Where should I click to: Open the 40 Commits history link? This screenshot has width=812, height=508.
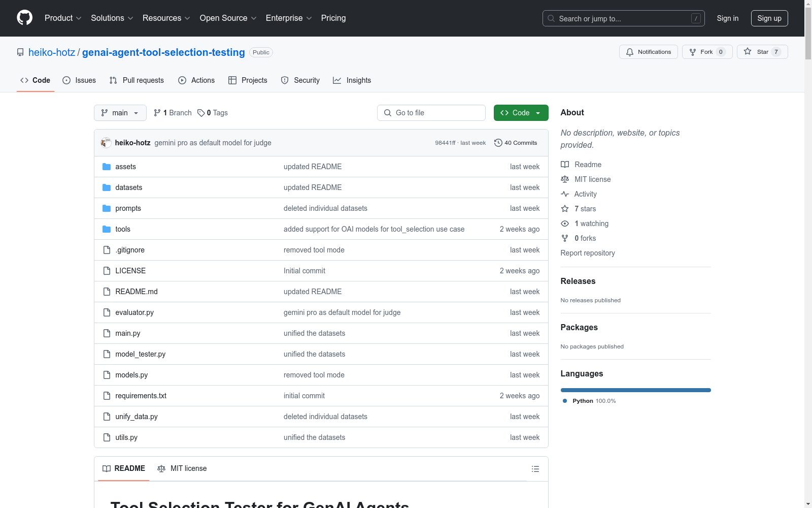click(x=516, y=143)
